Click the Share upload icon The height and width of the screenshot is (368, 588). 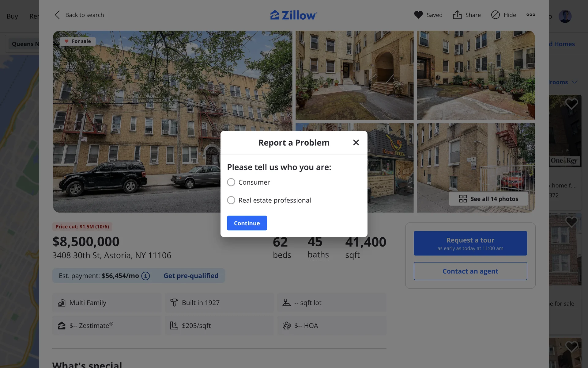457,15
